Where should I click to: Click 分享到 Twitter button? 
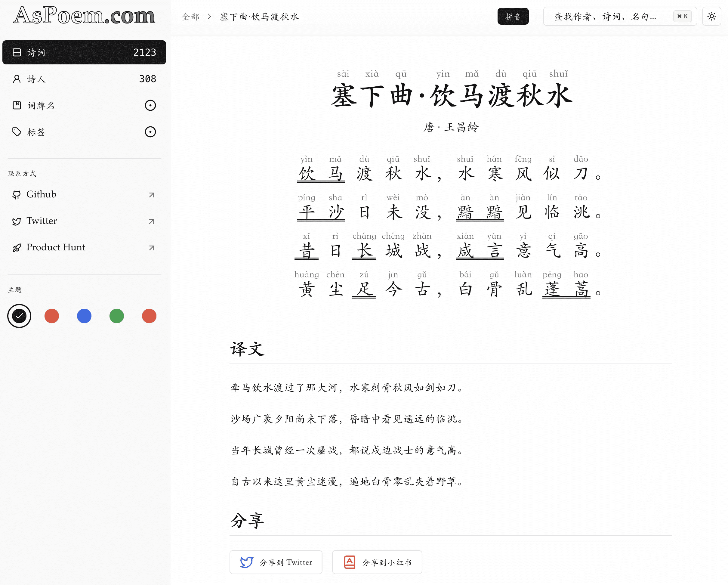pyautogui.click(x=276, y=562)
